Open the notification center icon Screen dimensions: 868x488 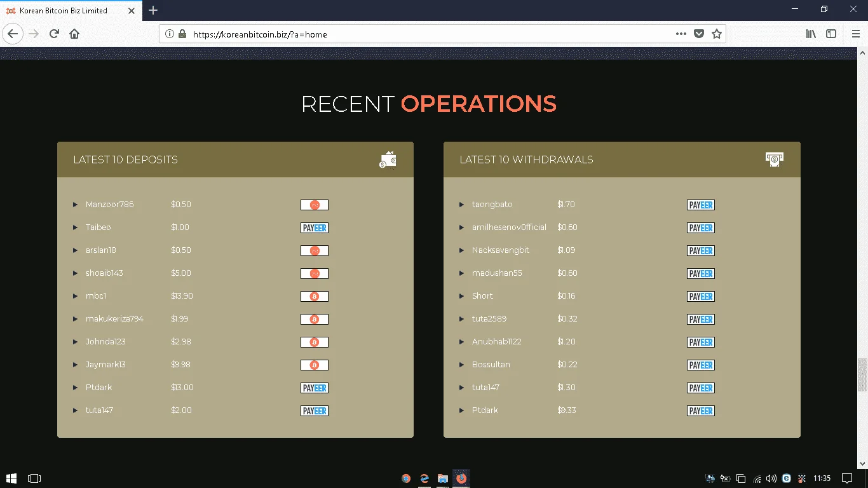coord(847,478)
